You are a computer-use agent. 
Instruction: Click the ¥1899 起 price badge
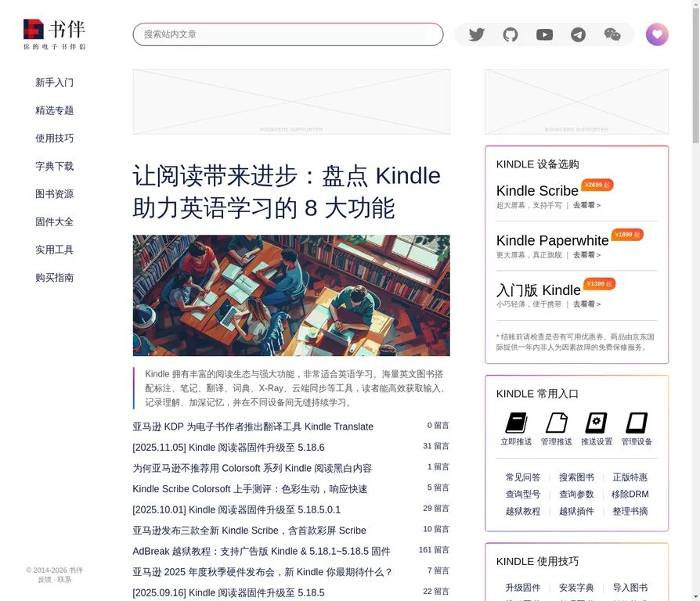click(627, 235)
